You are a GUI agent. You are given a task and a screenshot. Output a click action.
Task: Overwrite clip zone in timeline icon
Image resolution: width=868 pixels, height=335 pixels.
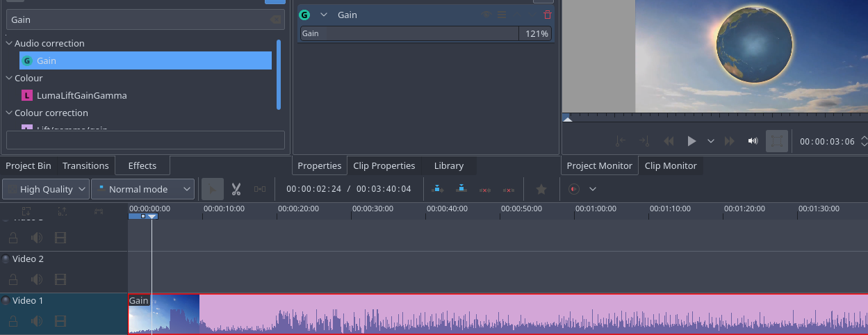[x=461, y=189]
